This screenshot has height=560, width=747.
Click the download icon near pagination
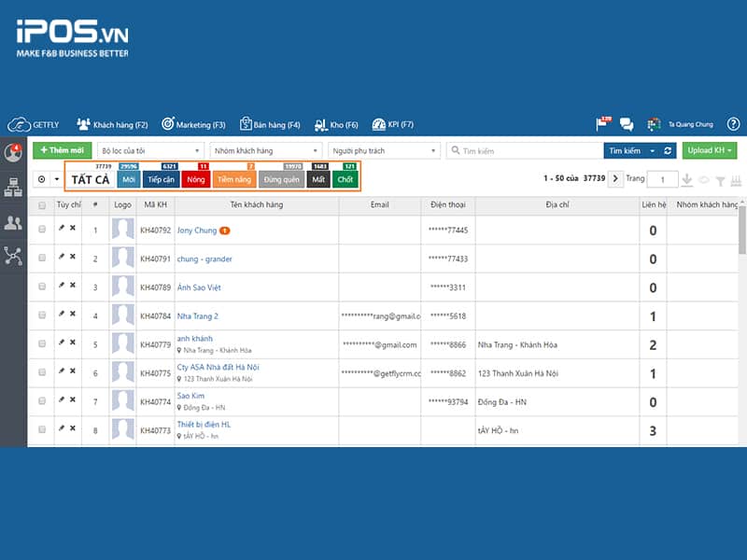(686, 178)
